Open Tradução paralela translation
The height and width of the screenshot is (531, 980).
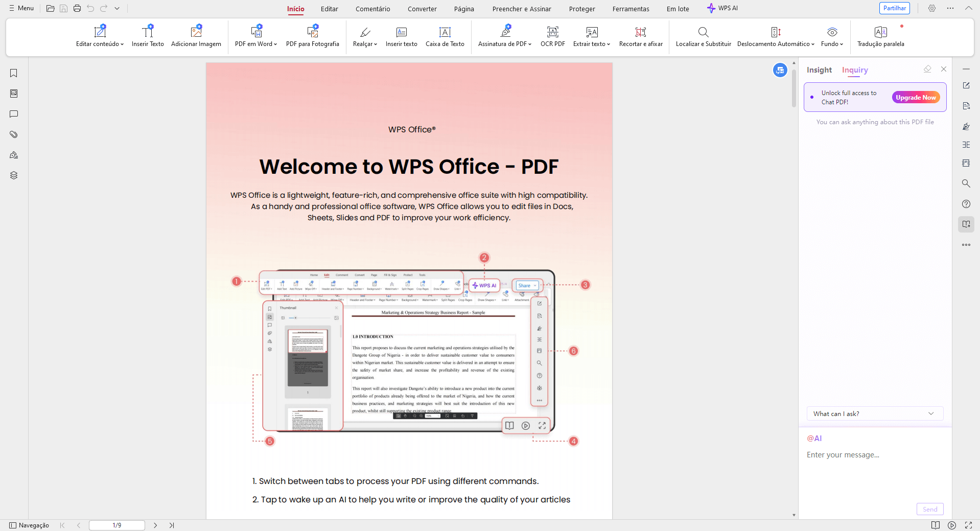coord(881,36)
